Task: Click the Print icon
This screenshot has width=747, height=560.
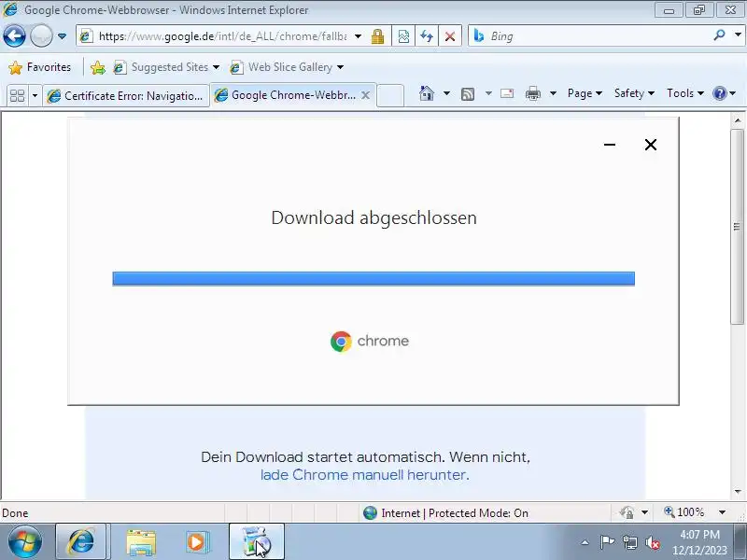Action: click(532, 94)
